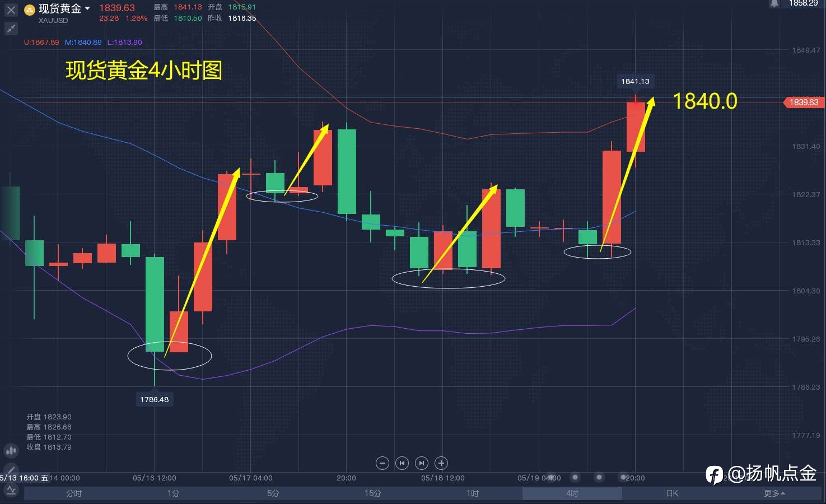Viewport: 826px width, 504px height.
Task: Click the middle band M:1840.89 label
Action: 83,42
